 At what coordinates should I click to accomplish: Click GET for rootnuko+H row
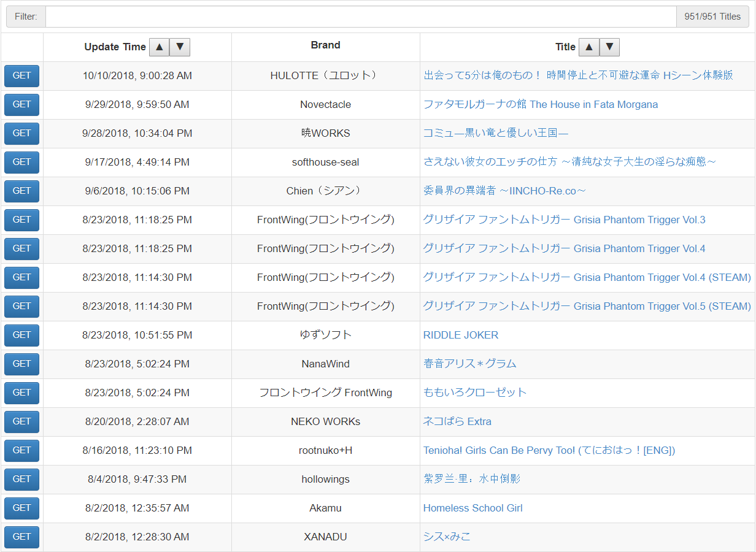tap(21, 451)
